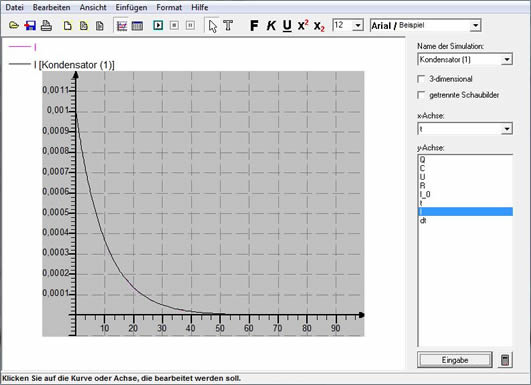This screenshot has width=531, height=385.
Task: Apply subscript x₂ formatting
Action: pos(319,26)
